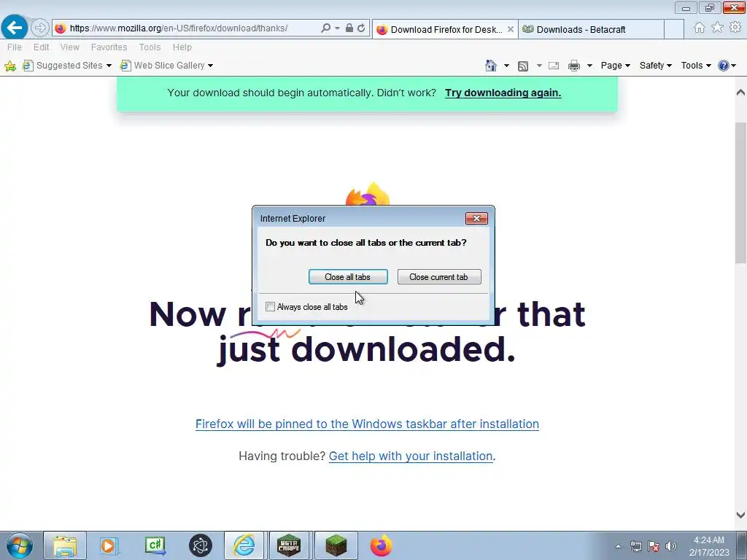Image resolution: width=747 pixels, height=560 pixels.
Task: Click the forward navigation arrow
Action: tap(40, 28)
